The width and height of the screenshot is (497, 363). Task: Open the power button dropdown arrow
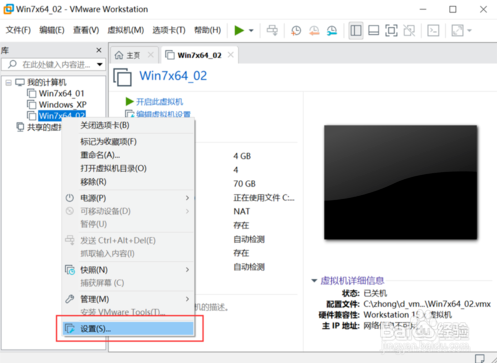coord(251,31)
